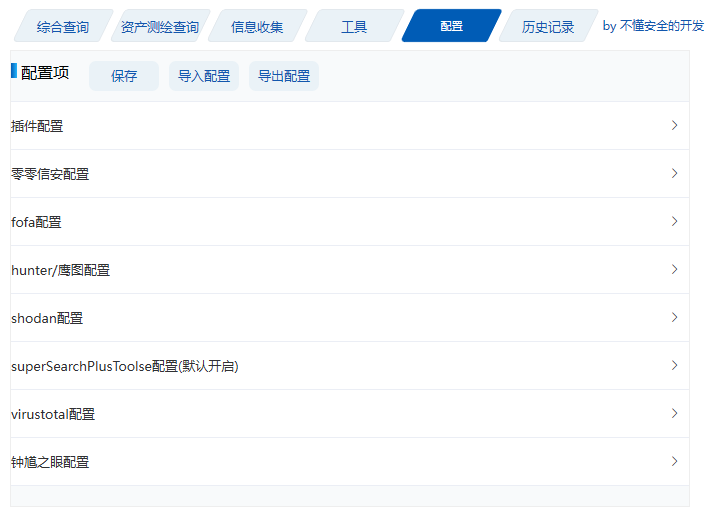Click chevron arrow beside fofa配置
This screenshot has width=705, height=517.
675,222
